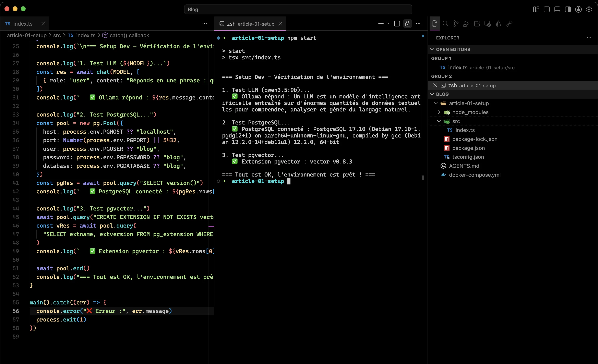
Task: Open package.json in the explorer
Action: pos(513,148)
